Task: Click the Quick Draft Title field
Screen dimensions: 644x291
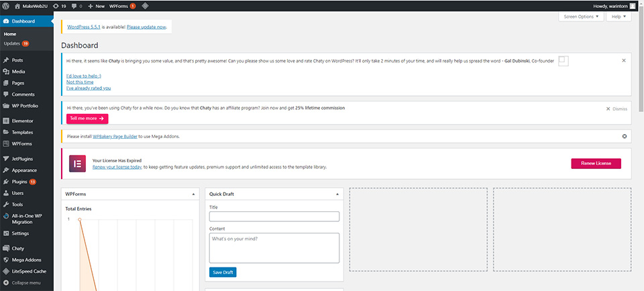Action: tap(274, 217)
